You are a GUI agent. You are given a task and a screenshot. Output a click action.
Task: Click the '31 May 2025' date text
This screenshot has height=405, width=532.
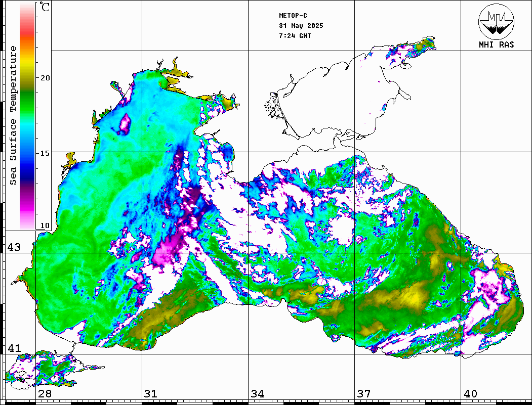point(301,26)
